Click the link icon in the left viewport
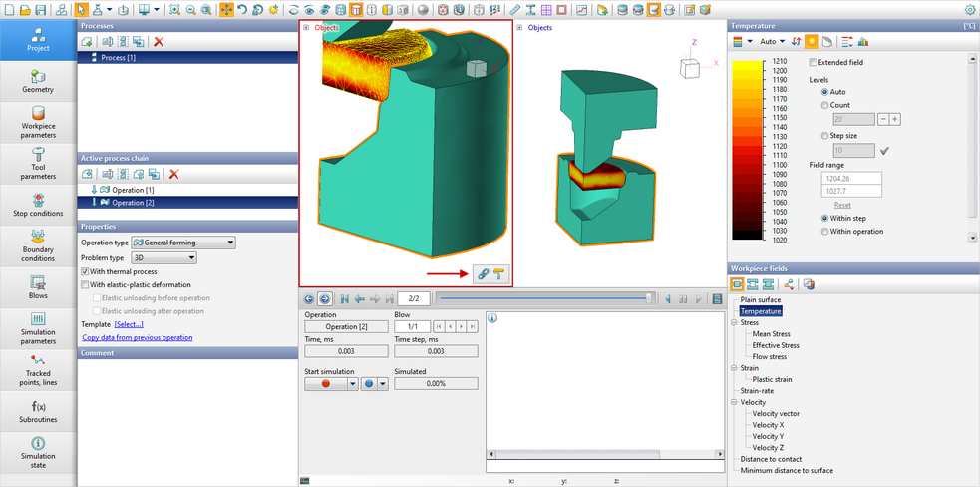 pyautogui.click(x=483, y=273)
